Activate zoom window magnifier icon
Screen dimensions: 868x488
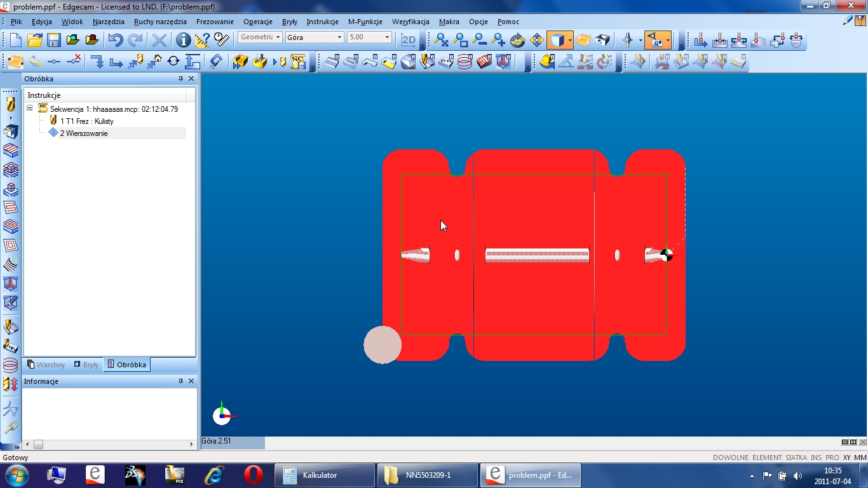point(460,40)
